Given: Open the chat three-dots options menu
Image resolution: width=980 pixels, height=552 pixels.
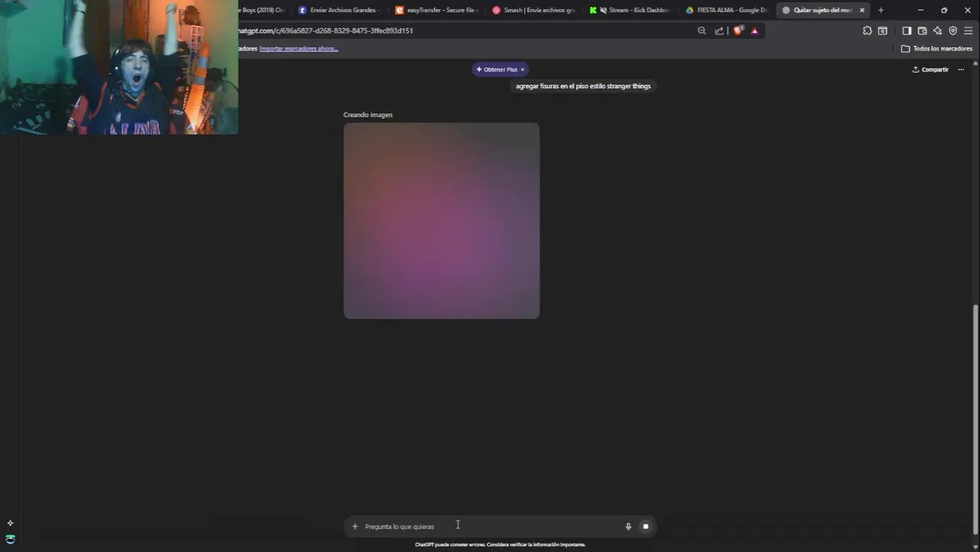Looking at the screenshot, I should pos(961,70).
